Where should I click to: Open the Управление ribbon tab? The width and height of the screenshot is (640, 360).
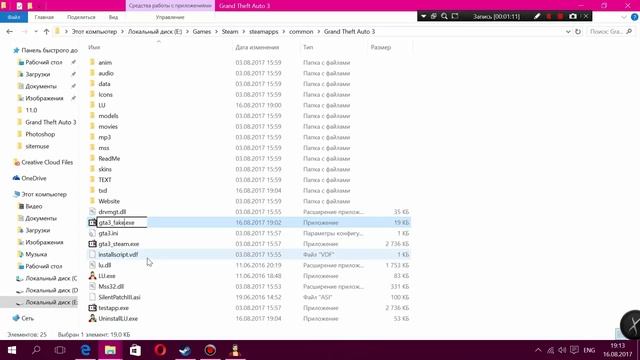click(x=170, y=17)
